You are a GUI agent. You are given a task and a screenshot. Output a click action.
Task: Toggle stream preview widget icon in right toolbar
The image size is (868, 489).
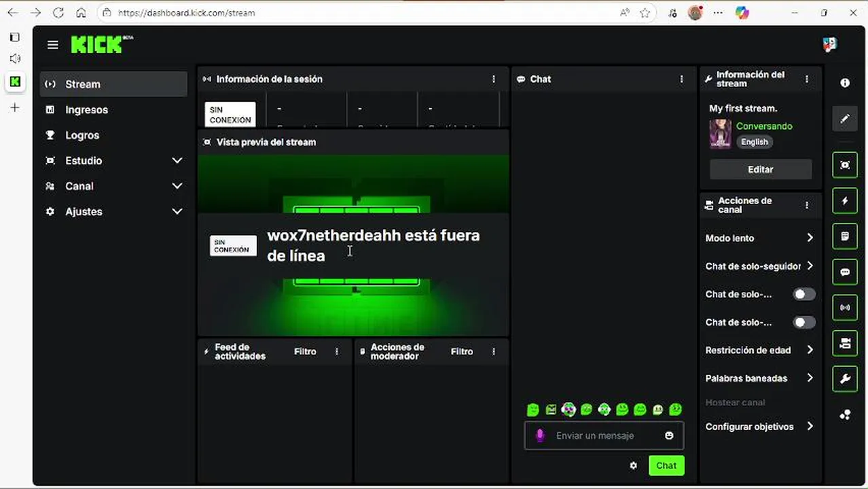click(x=845, y=165)
